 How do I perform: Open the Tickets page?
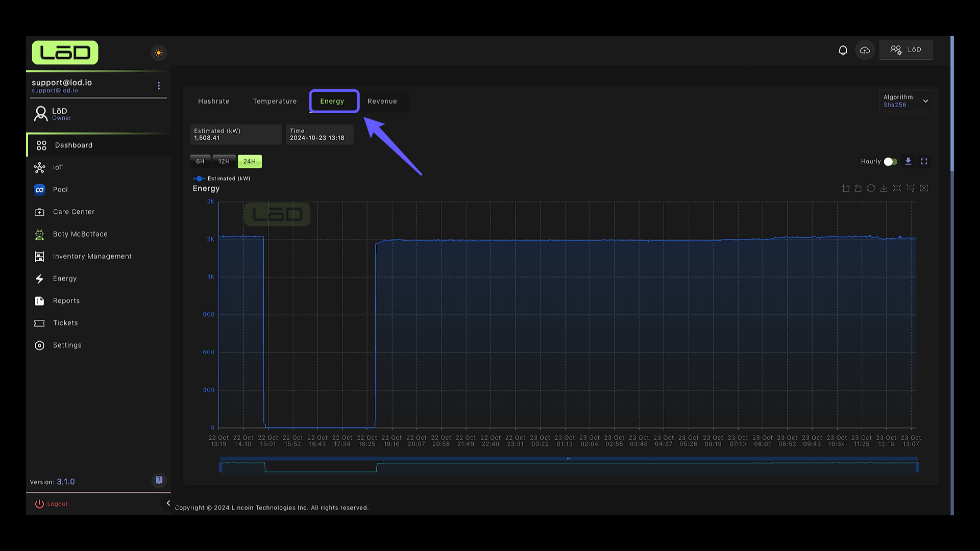[x=98, y=323]
